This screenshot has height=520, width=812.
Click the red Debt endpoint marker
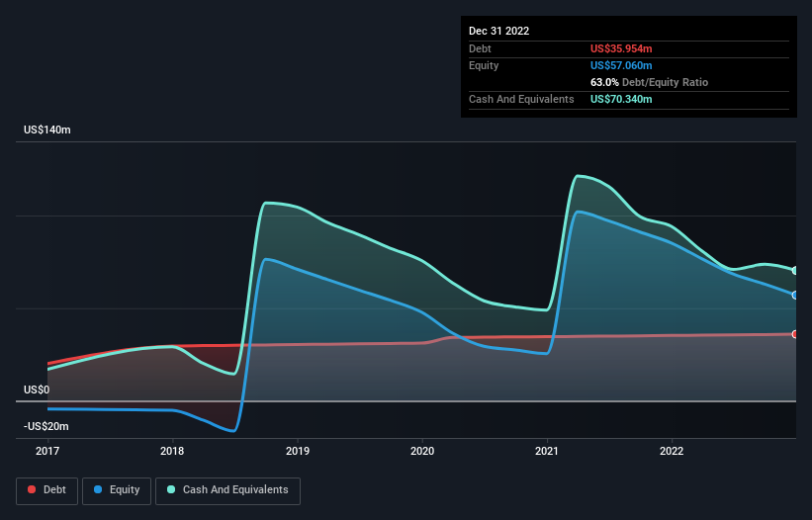[x=795, y=334]
